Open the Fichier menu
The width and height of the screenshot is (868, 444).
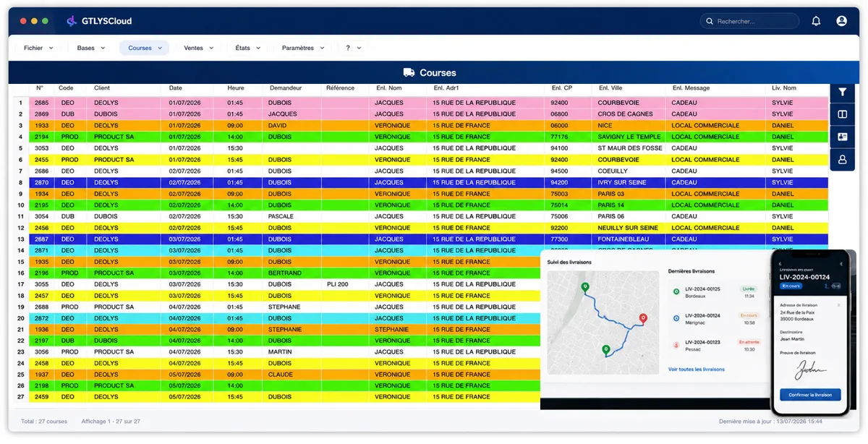(x=38, y=48)
